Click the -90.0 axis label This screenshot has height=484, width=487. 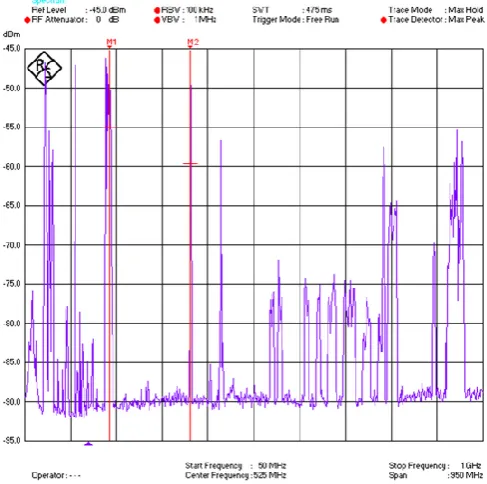coord(12,402)
